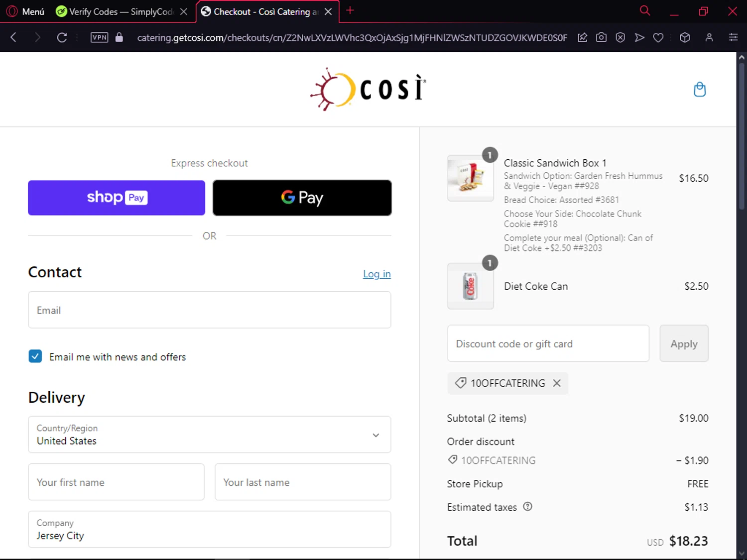The height and width of the screenshot is (560, 747).
Task: Click the Così logo
Action: coord(368,89)
